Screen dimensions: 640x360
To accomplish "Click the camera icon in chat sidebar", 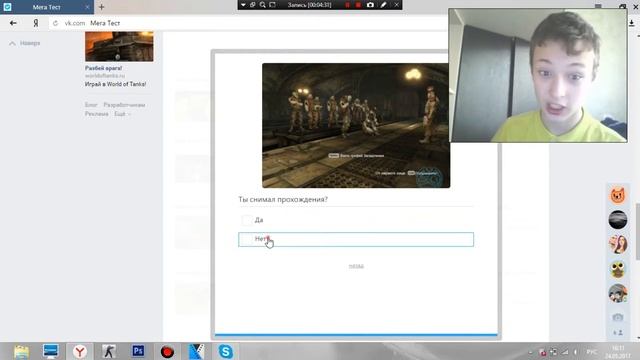I will pos(618,317).
